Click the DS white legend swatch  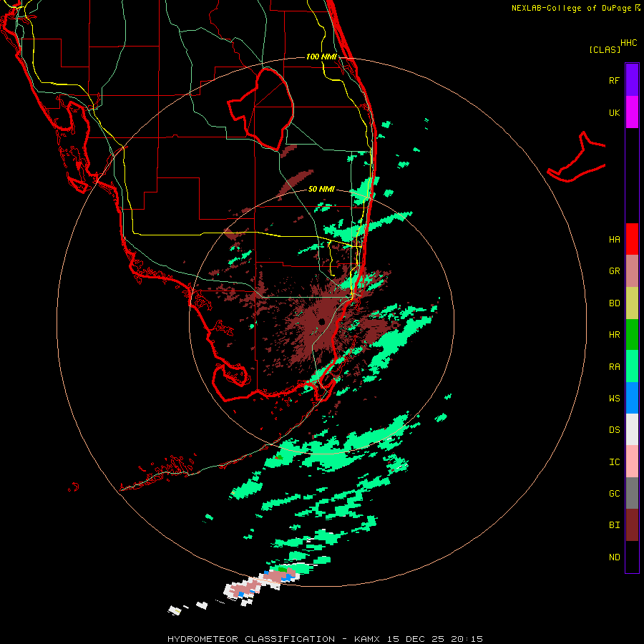(632, 429)
